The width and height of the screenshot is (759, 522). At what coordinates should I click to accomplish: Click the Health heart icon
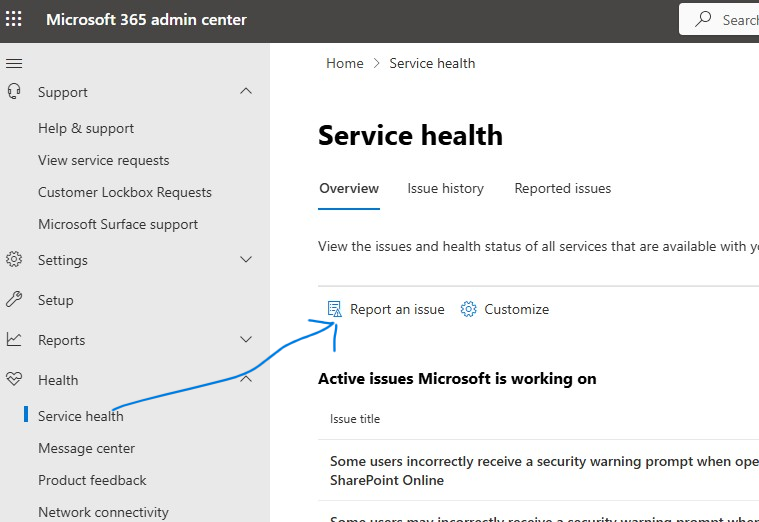pos(14,379)
